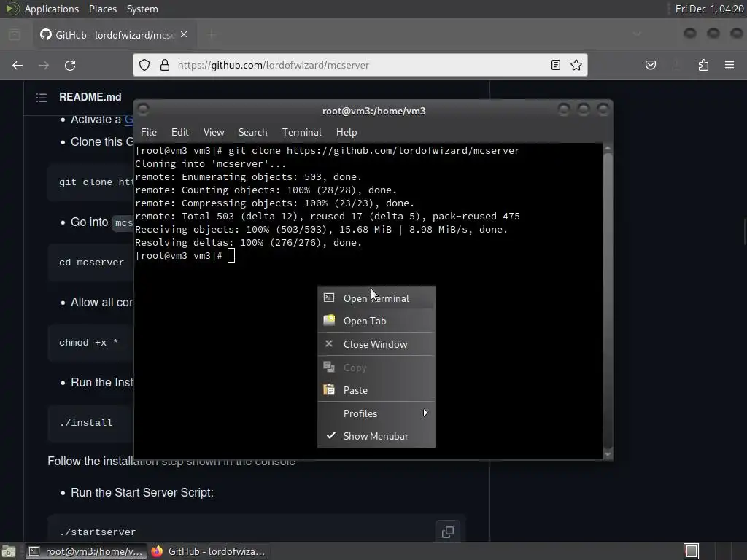The image size is (747, 560).
Task: Open Applications menu in top panel
Action: pos(52,9)
